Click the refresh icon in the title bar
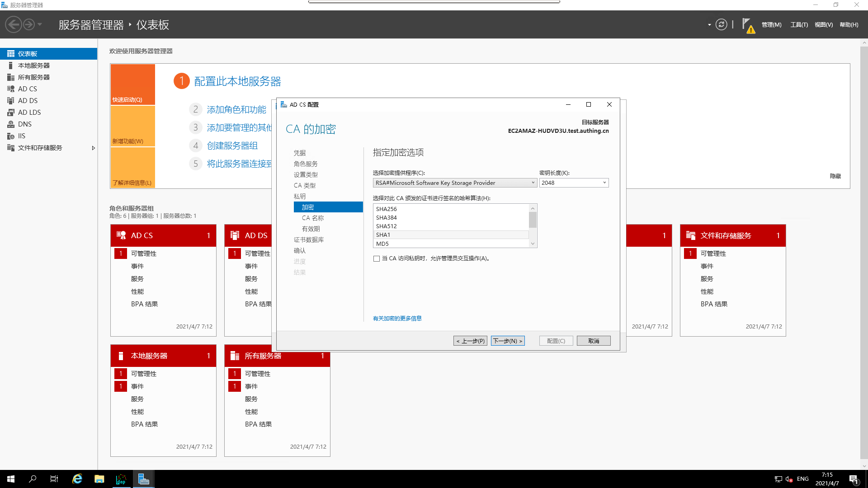The height and width of the screenshot is (488, 868). [x=721, y=24]
